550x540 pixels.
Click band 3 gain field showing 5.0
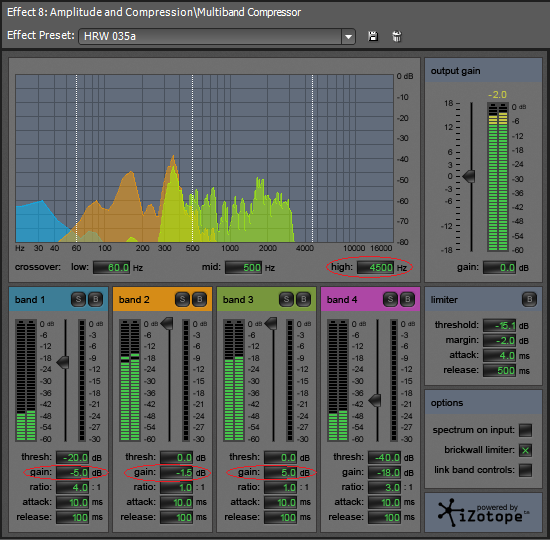click(281, 473)
